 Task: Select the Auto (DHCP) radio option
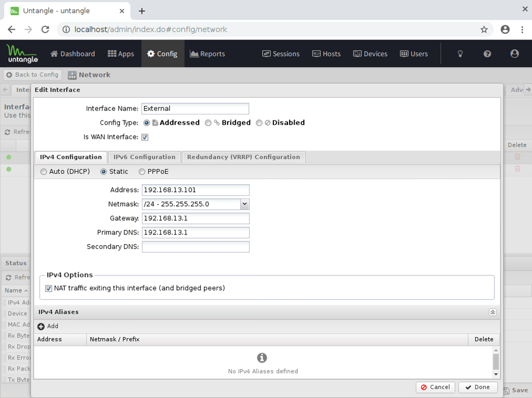point(44,172)
